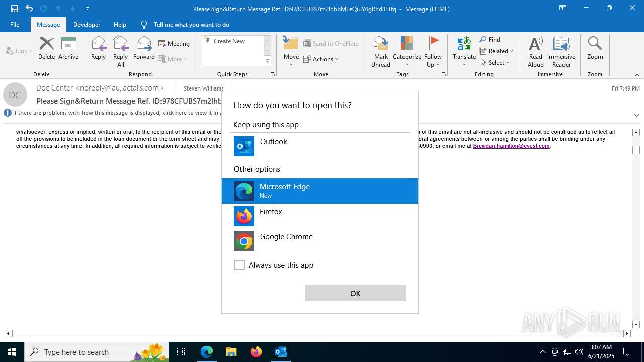Click the Meeting reply button
Image resolution: width=644 pixels, height=362 pixels.
[x=174, y=44]
